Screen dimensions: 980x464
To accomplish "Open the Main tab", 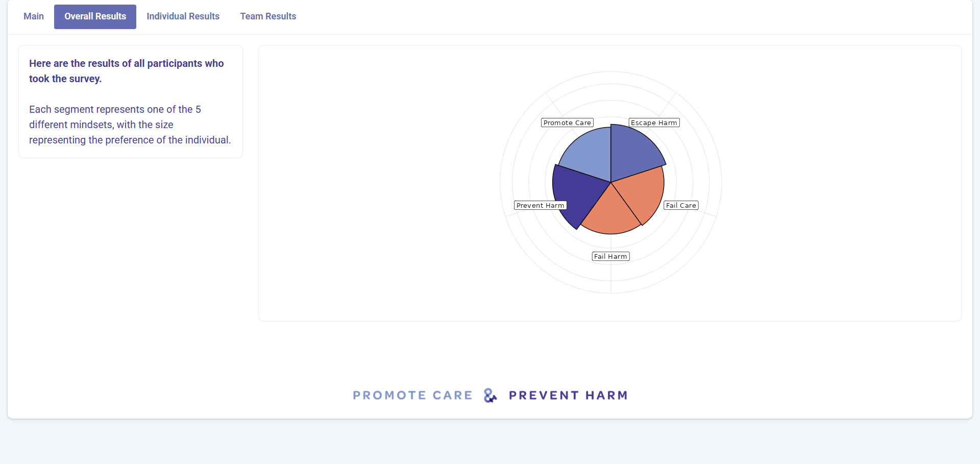I will pyautogui.click(x=34, y=16).
